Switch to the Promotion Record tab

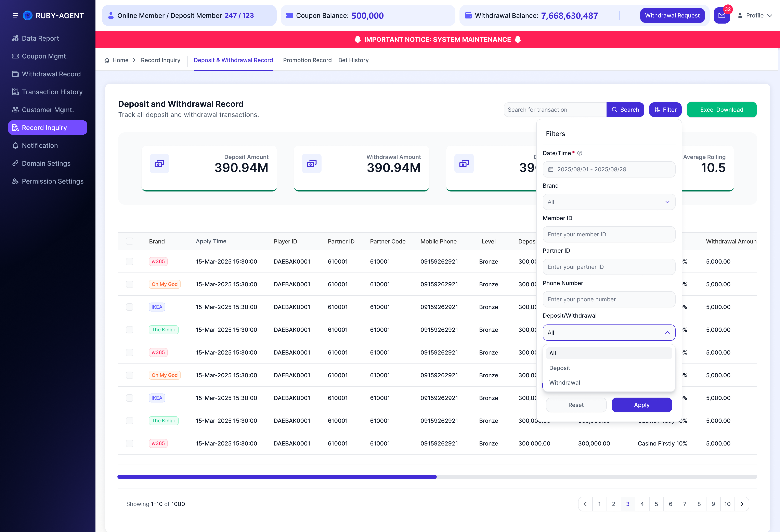307,60
